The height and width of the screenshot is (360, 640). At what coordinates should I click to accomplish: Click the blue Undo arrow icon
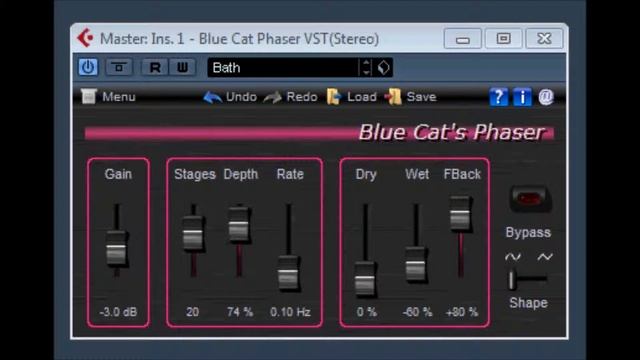(x=212, y=97)
